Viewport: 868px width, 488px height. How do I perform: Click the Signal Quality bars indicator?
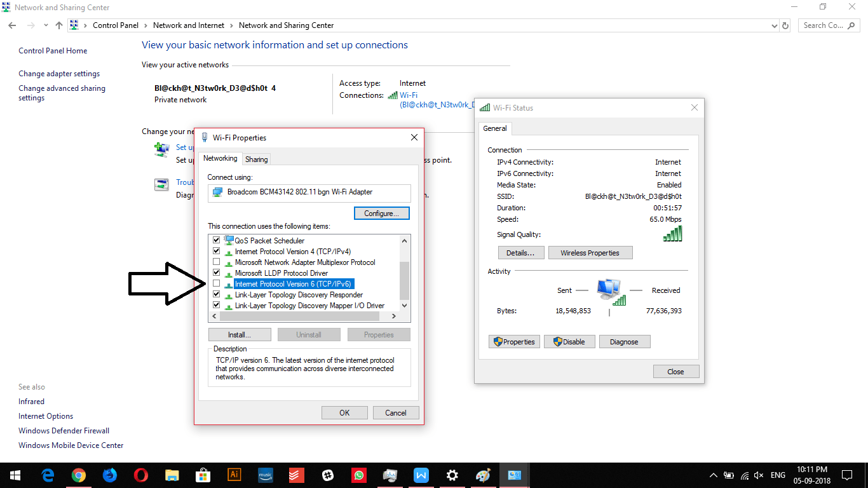674,234
